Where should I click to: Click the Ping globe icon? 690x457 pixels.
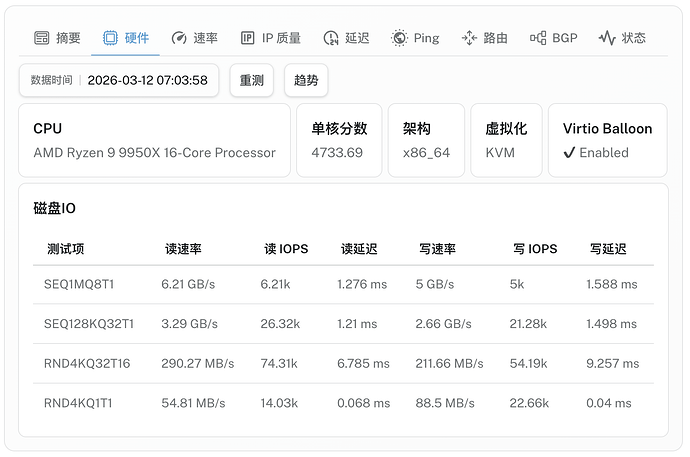pyautogui.click(x=399, y=38)
